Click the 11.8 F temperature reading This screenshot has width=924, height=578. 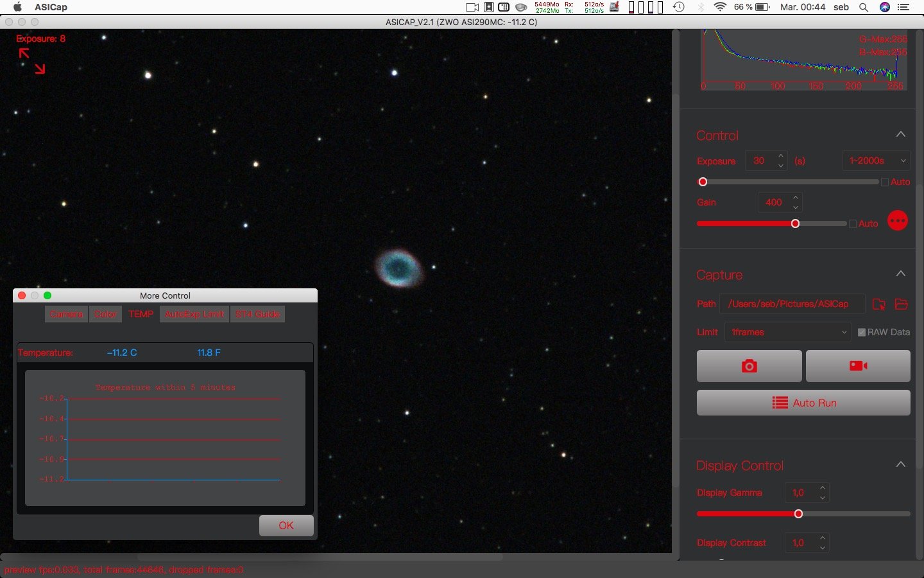[209, 353]
